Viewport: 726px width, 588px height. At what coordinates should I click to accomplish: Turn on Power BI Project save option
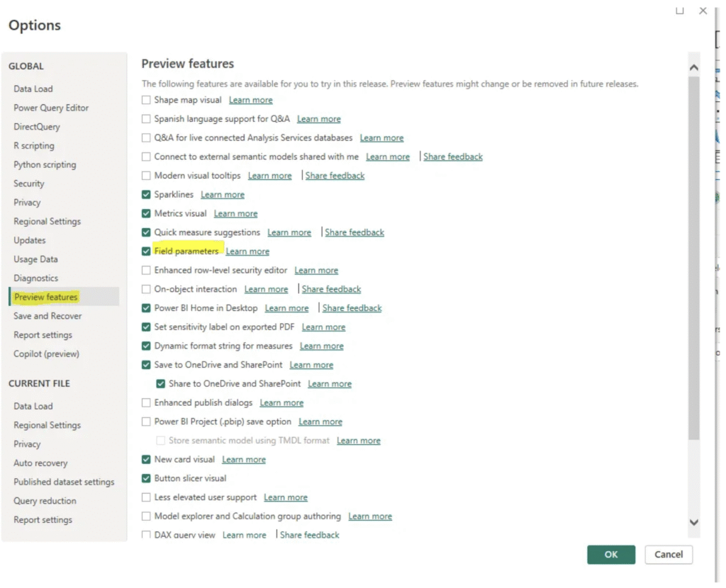click(146, 422)
